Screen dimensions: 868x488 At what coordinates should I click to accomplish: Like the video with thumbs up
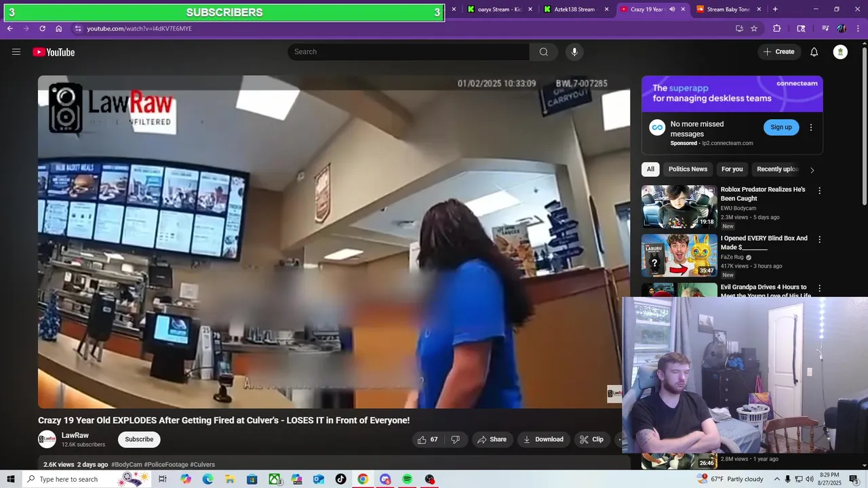coord(428,439)
